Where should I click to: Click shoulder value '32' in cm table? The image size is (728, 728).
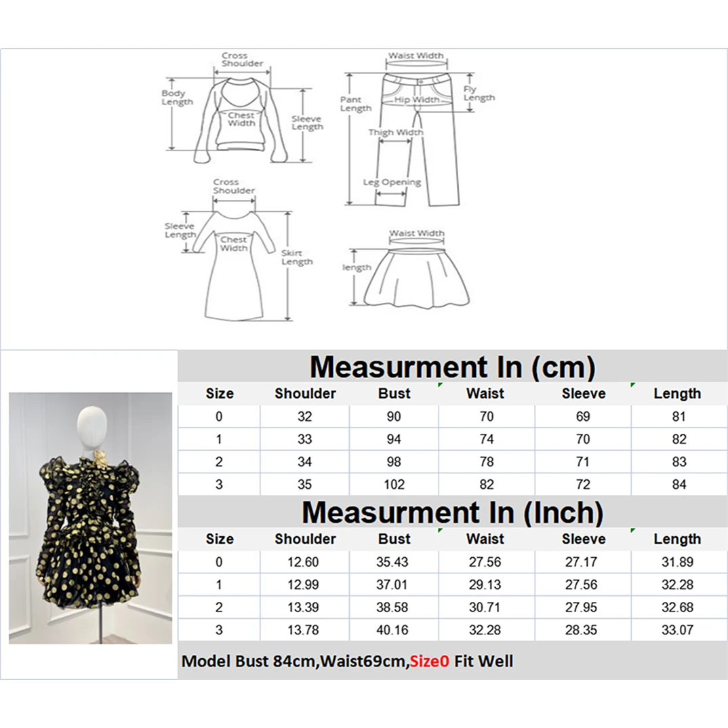304,416
